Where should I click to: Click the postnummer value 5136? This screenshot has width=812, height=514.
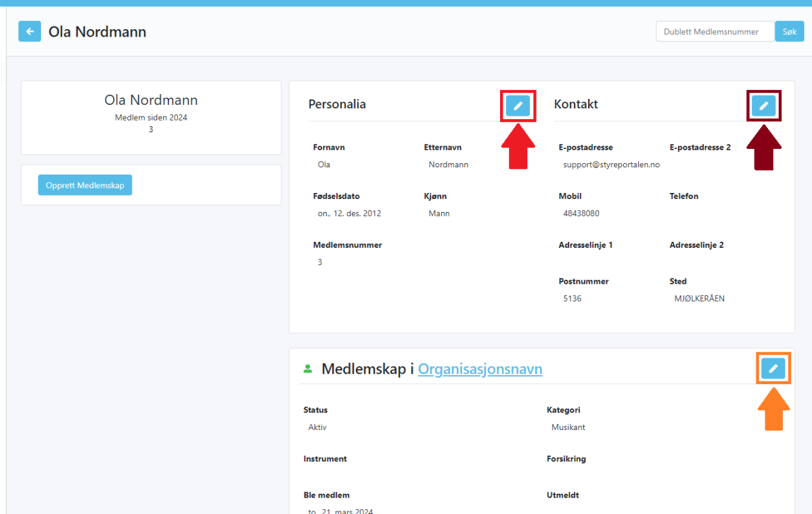tap(572, 298)
